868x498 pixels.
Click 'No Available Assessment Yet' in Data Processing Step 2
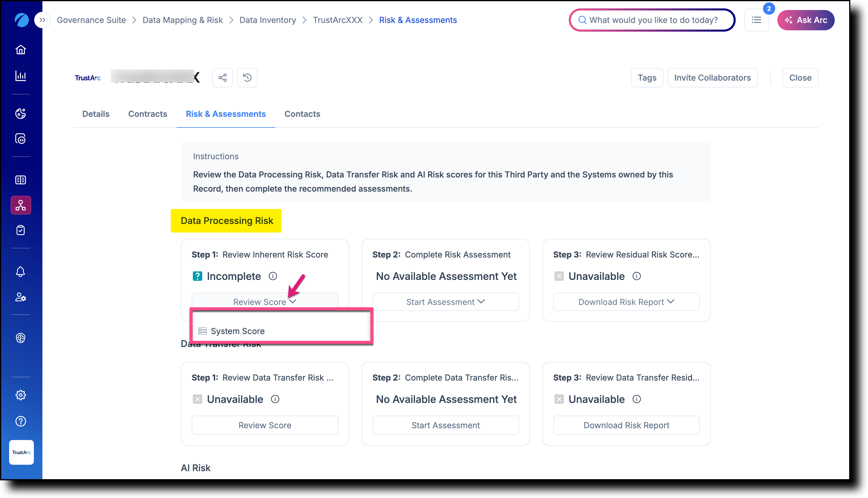[446, 276]
